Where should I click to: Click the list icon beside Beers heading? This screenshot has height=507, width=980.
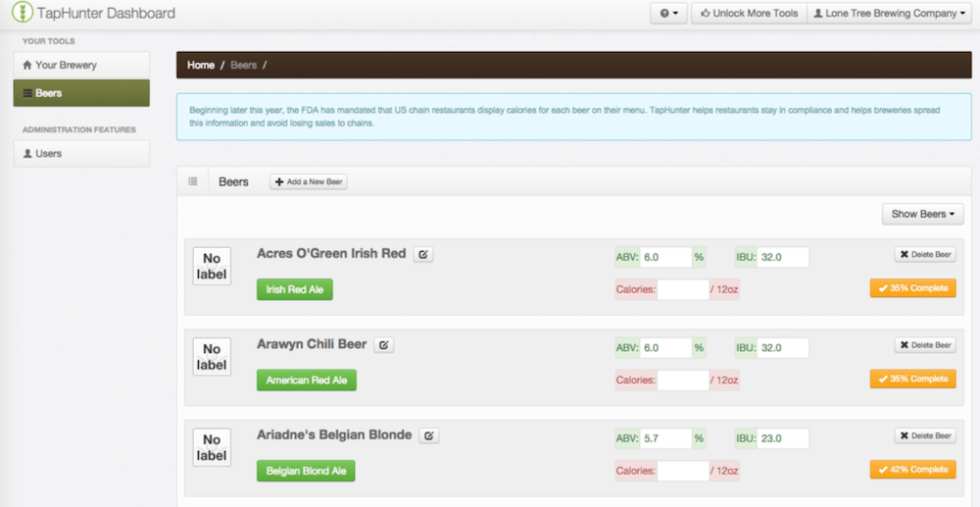[192, 181]
